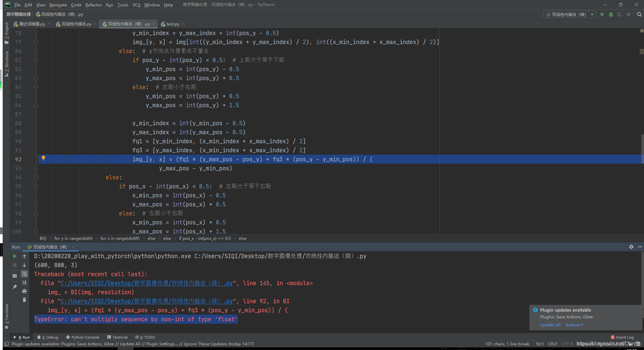Start debugging with the green bug icon

pyautogui.click(x=611, y=14)
